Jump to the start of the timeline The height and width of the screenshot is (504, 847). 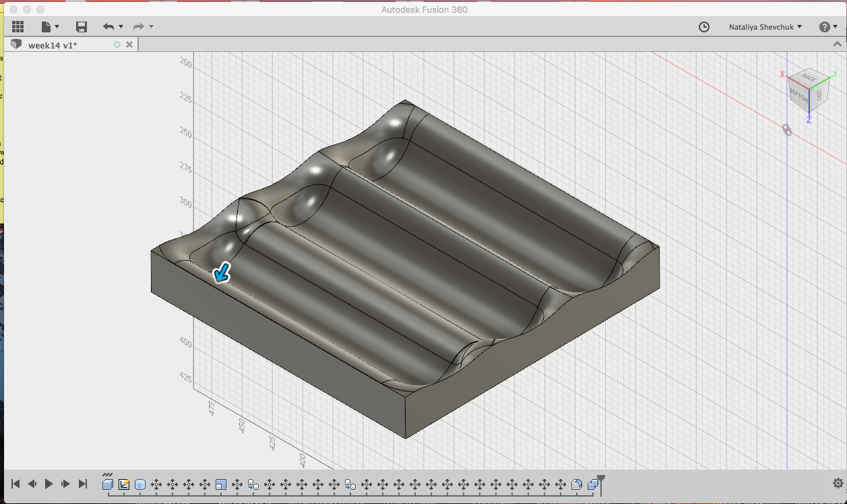click(15, 484)
